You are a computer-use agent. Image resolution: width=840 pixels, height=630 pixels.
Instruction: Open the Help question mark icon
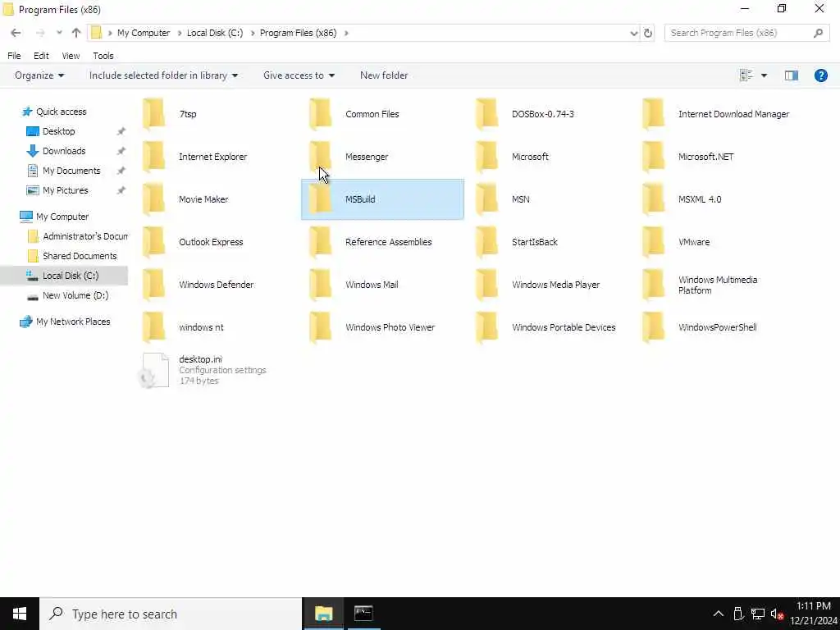[x=820, y=75]
